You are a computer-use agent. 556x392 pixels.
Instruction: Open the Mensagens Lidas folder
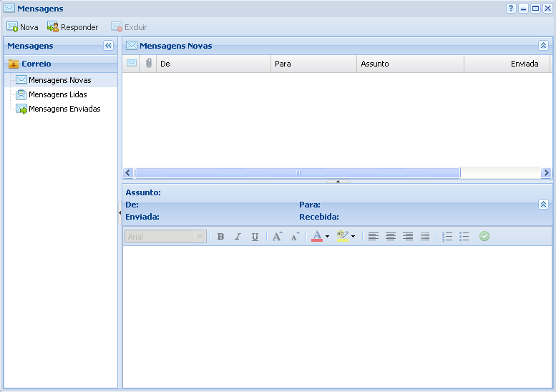(57, 94)
